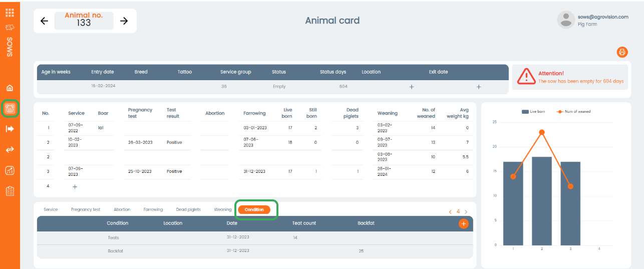The height and width of the screenshot is (269, 644).
Task: Click the chart bar for litter 3
Action: click(570, 203)
